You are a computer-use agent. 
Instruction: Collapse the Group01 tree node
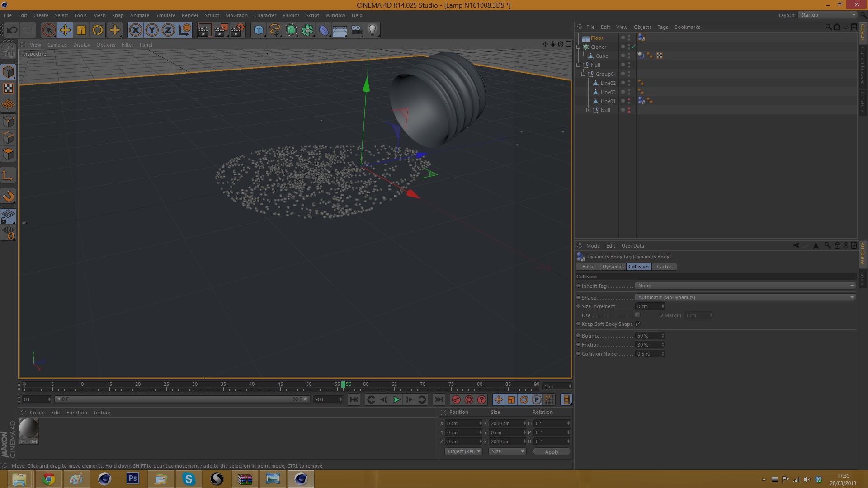pos(584,74)
